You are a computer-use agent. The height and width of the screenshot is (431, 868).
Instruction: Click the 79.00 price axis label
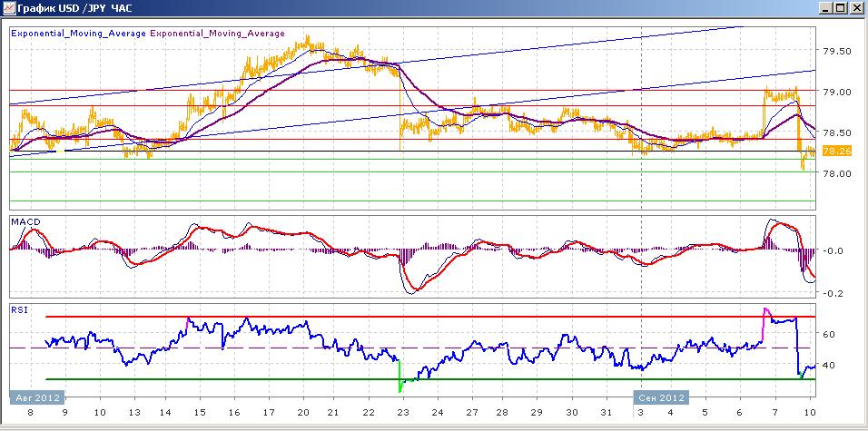click(x=836, y=92)
